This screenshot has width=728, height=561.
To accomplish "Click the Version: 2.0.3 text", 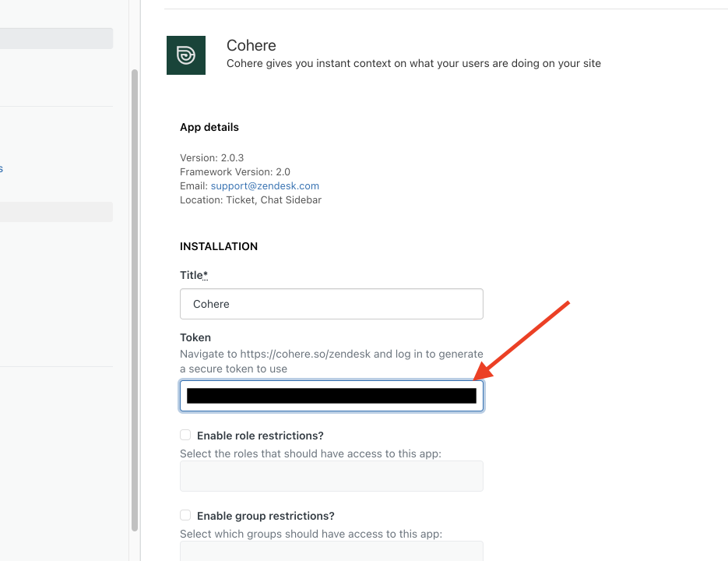I will [212, 157].
